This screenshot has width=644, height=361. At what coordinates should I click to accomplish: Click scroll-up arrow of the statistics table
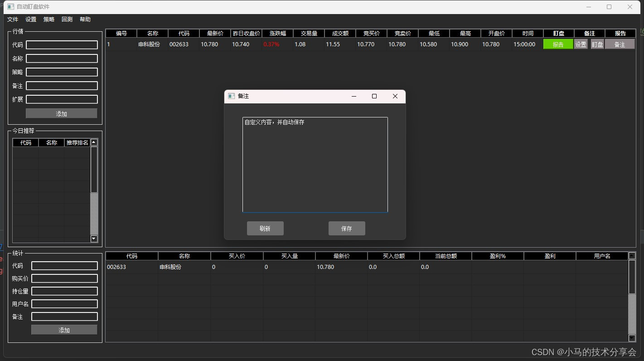point(632,256)
